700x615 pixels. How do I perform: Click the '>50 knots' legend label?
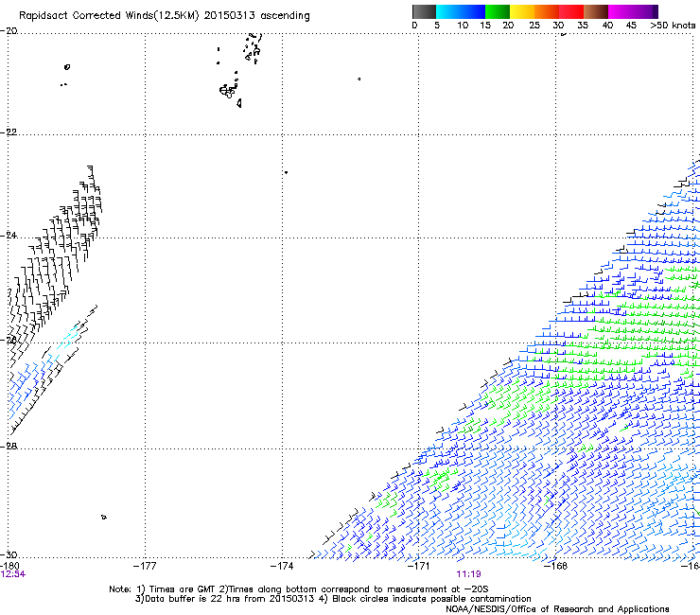(673, 26)
